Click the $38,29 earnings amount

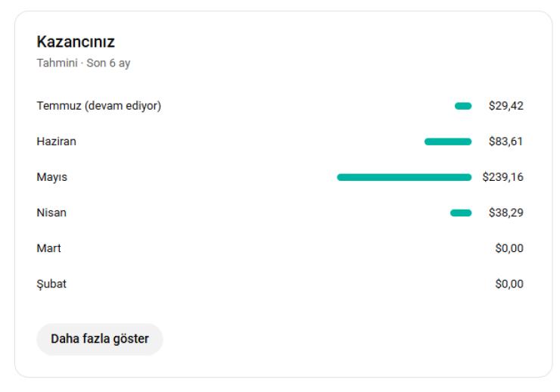tap(506, 213)
